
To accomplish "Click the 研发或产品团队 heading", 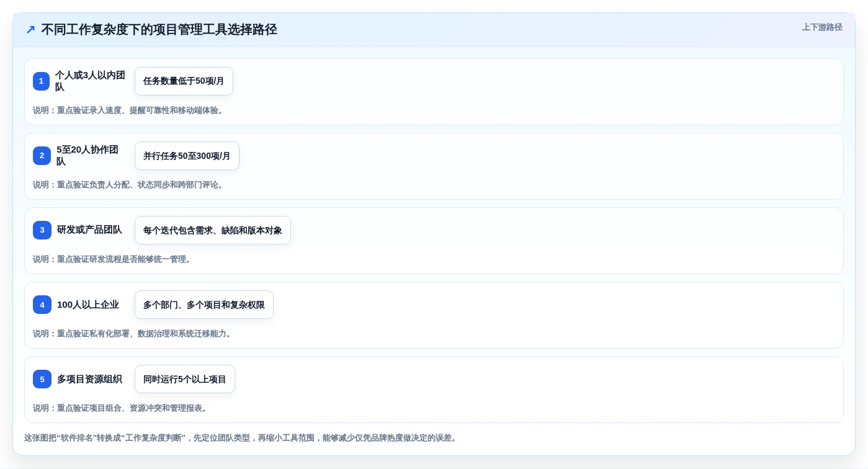I will pos(89,230).
